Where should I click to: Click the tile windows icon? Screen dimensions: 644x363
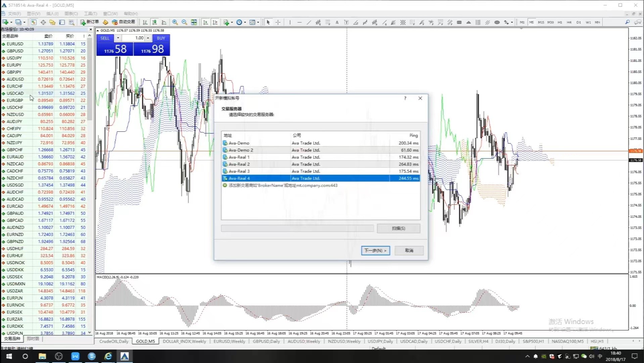pos(194,22)
